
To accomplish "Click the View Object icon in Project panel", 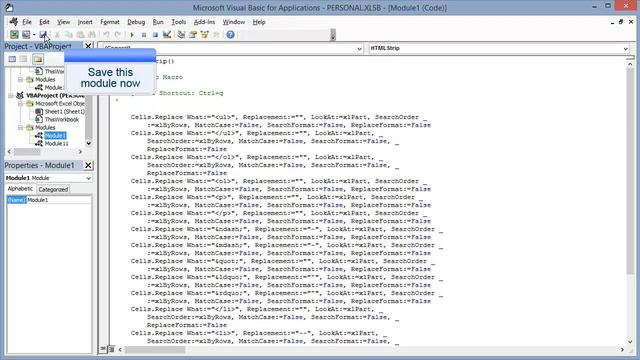I will 24,59.
